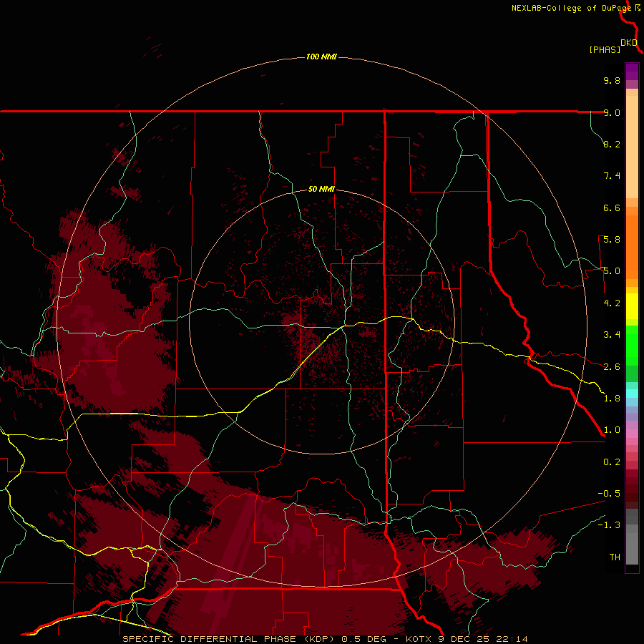The height and width of the screenshot is (644, 644).
Task: Click the bright green segment of color bar
Action: [x=632, y=345]
